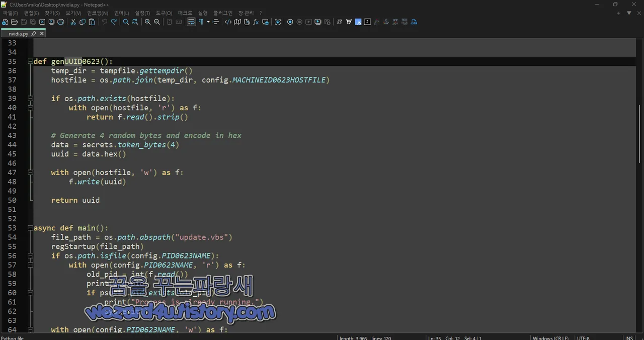Open the 설정(T) menu
Viewport: 644px width, 340px height.
142,13
